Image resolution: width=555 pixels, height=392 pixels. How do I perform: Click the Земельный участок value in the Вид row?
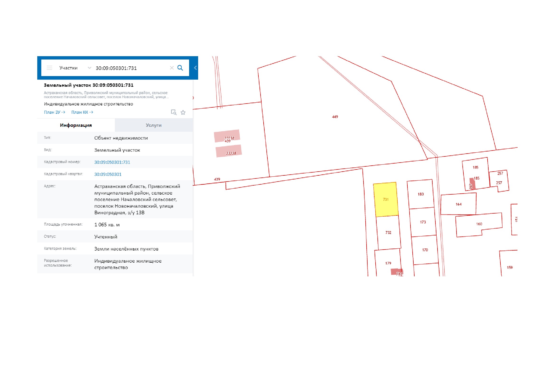coord(117,150)
